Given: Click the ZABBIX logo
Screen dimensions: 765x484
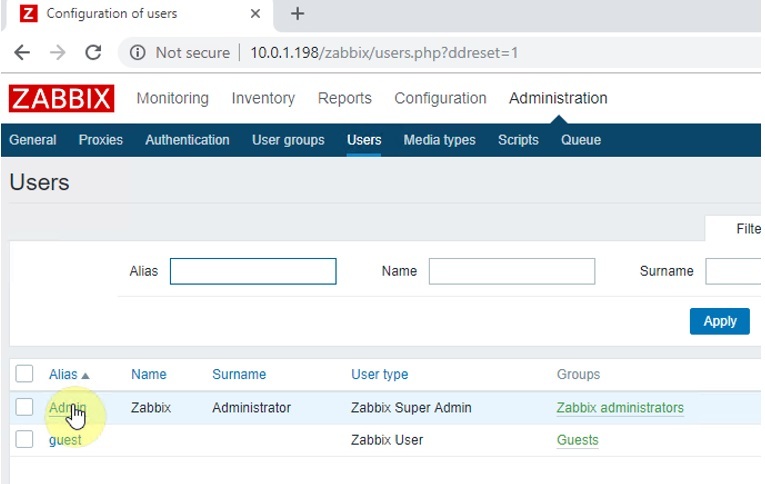Looking at the screenshot, I should (x=61, y=98).
